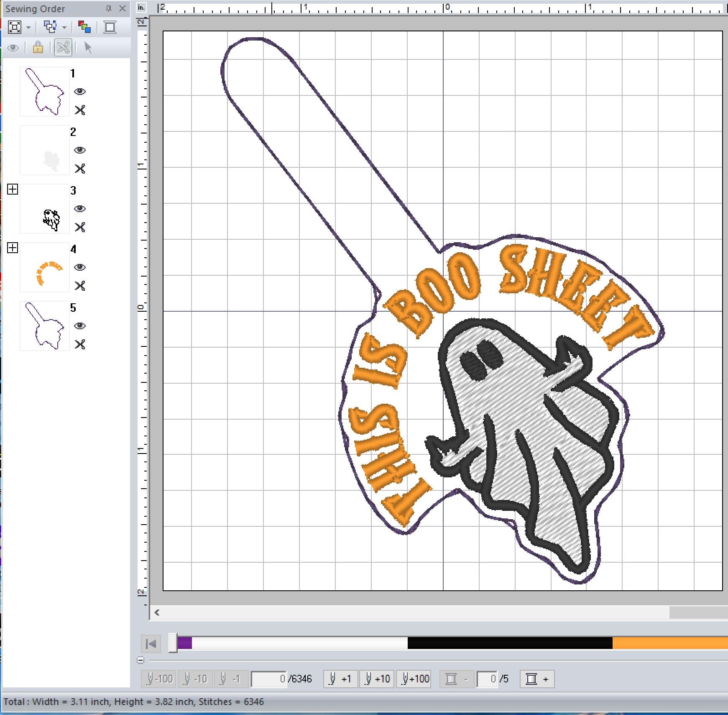
Task: Click the frame icon in Sewing Order toolbar
Action: pos(110,28)
